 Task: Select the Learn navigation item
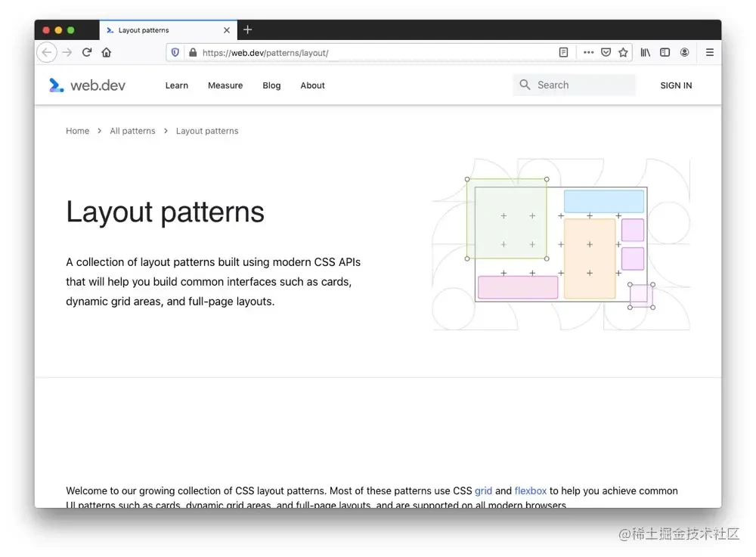coord(176,85)
